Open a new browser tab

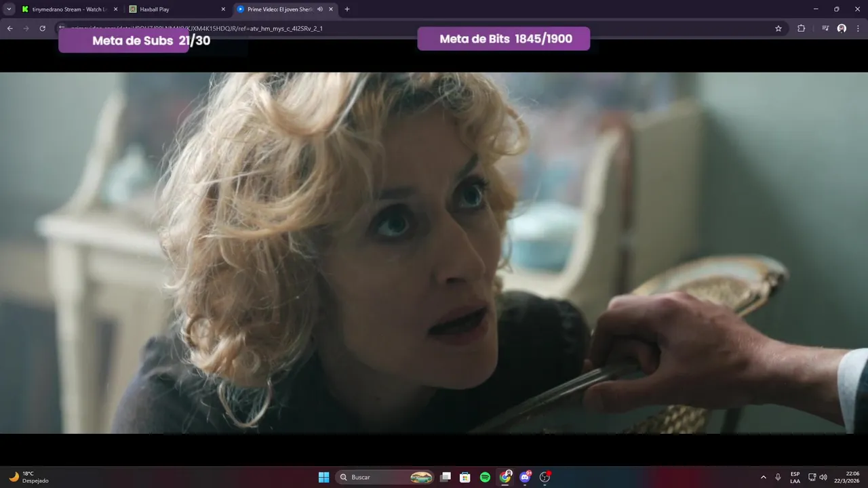(347, 9)
